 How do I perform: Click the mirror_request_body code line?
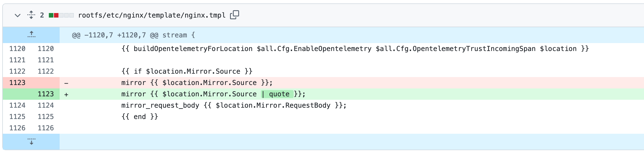[x=234, y=105]
